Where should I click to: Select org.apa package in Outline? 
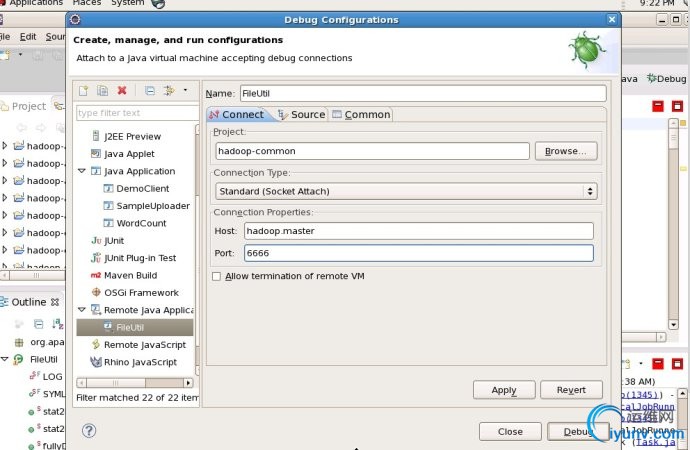(x=40, y=342)
